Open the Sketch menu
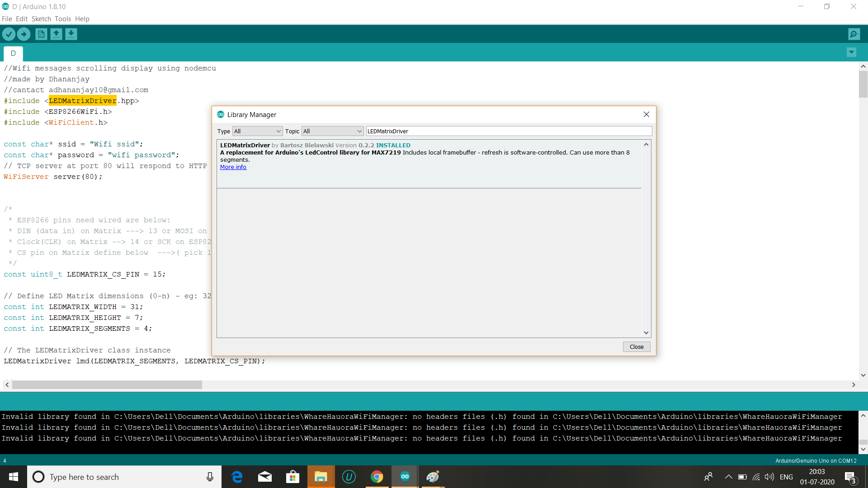Screen dimensions: 868x488 tap(41, 19)
